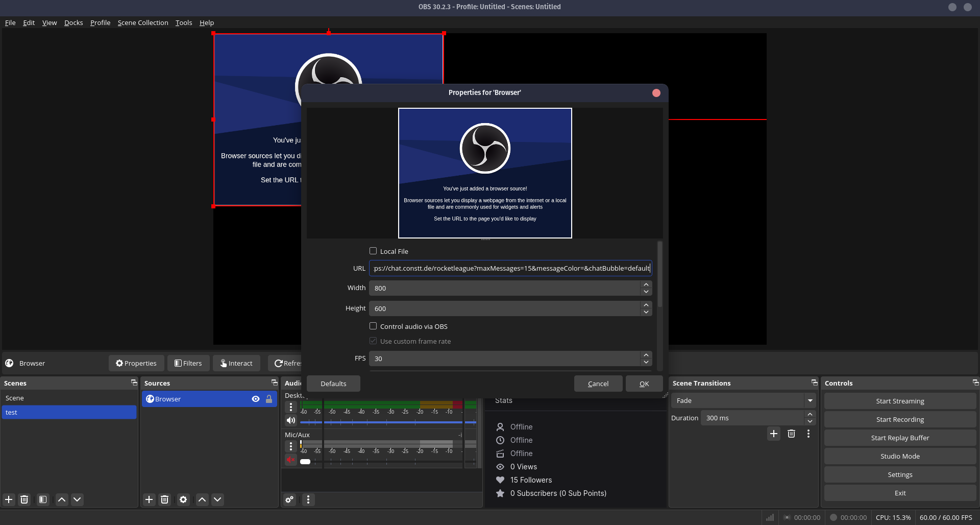Check Control audio via OBS
The image size is (980, 525).
coord(373,326)
